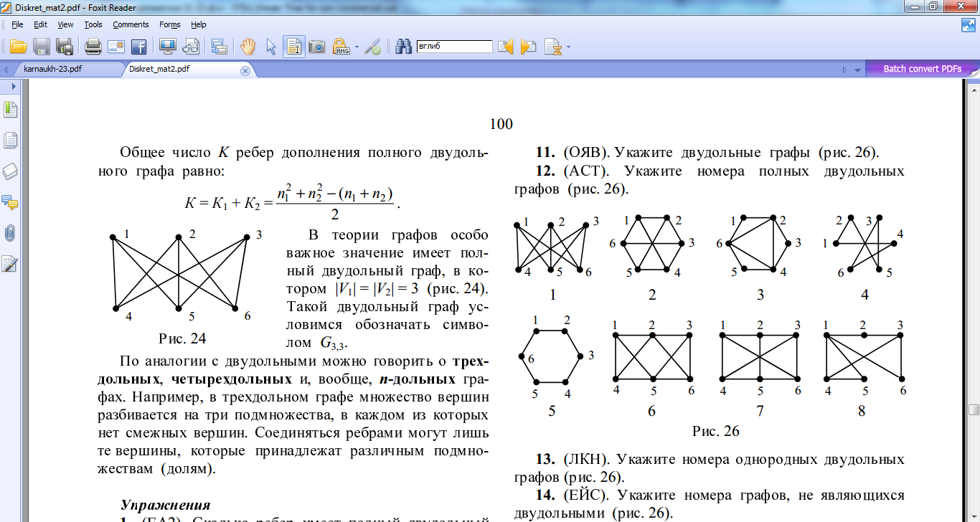Select the Snapshot camera tool
This screenshot has width=980, height=522.
point(317,47)
